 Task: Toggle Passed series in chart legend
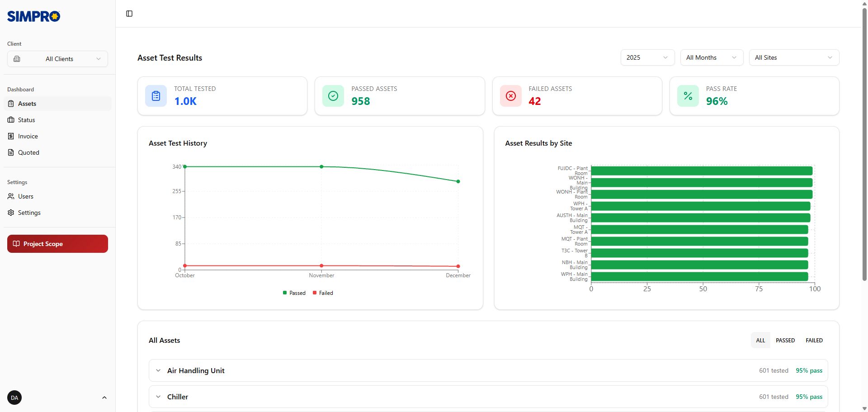click(x=294, y=293)
